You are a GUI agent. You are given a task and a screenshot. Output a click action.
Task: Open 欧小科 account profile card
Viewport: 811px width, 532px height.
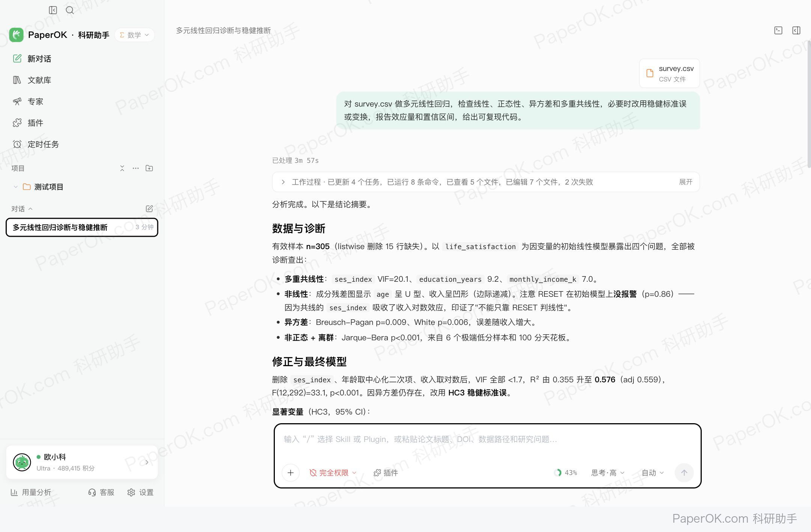(x=82, y=462)
